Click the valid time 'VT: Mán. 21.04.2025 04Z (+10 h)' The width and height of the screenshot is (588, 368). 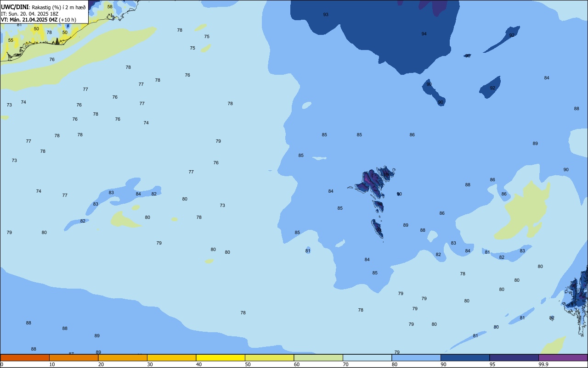click(x=39, y=20)
